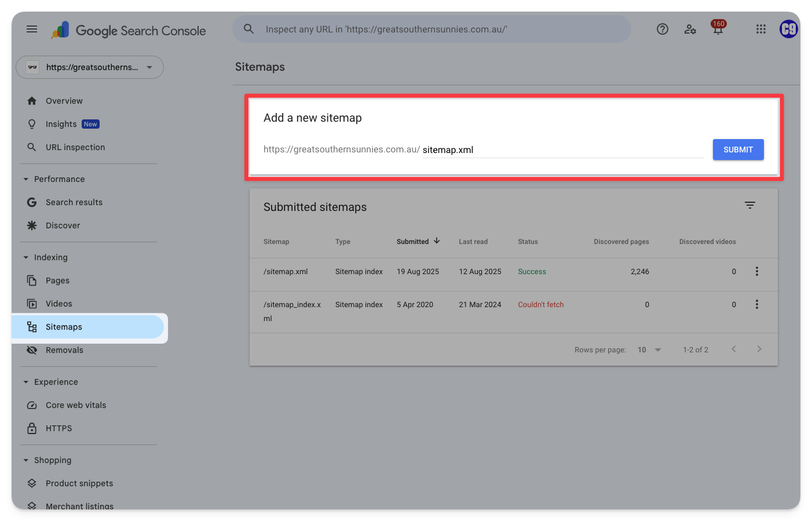Open the Removals page
812x521 pixels.
click(x=64, y=350)
